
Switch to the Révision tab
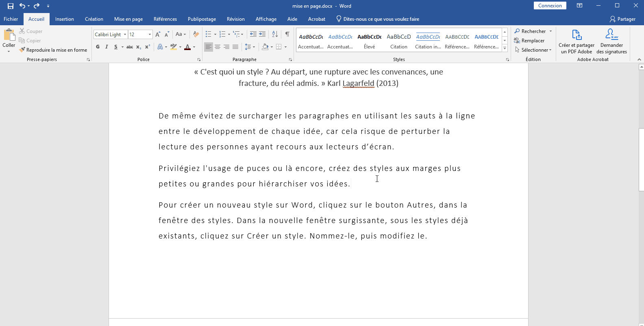coord(236,19)
